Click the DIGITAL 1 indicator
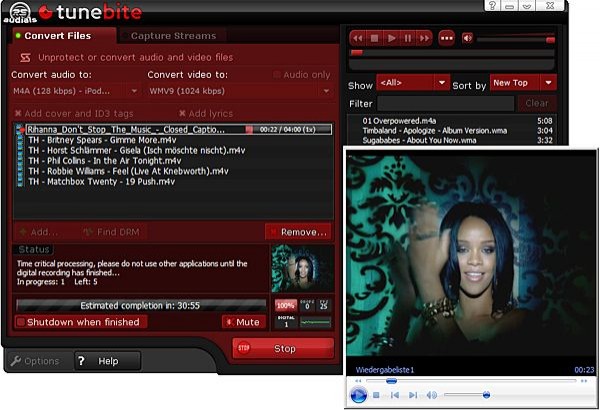The height and width of the screenshot is (410, 600). tap(286, 322)
